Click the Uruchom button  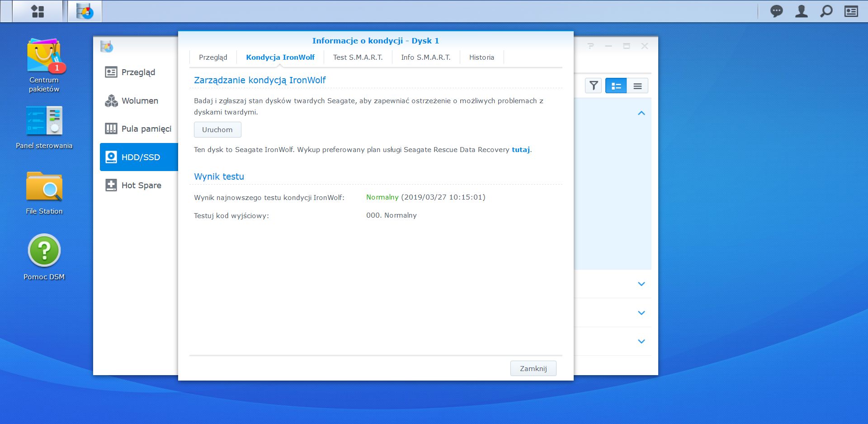click(x=217, y=129)
